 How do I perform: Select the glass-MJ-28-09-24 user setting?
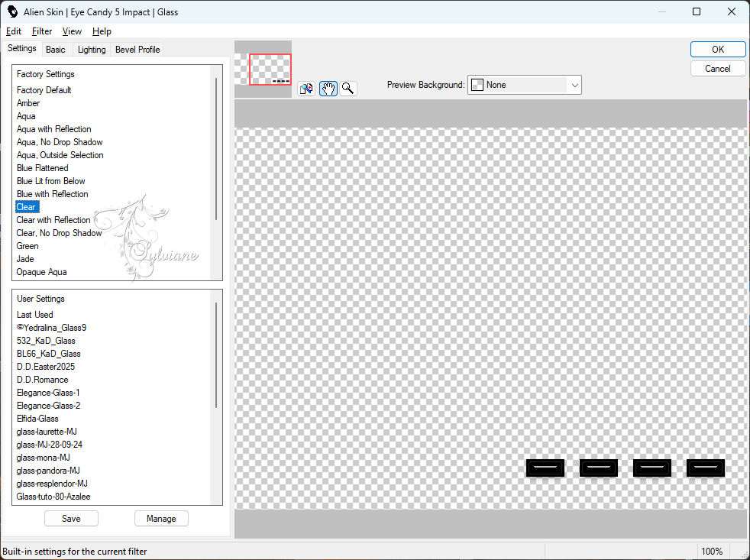click(49, 444)
